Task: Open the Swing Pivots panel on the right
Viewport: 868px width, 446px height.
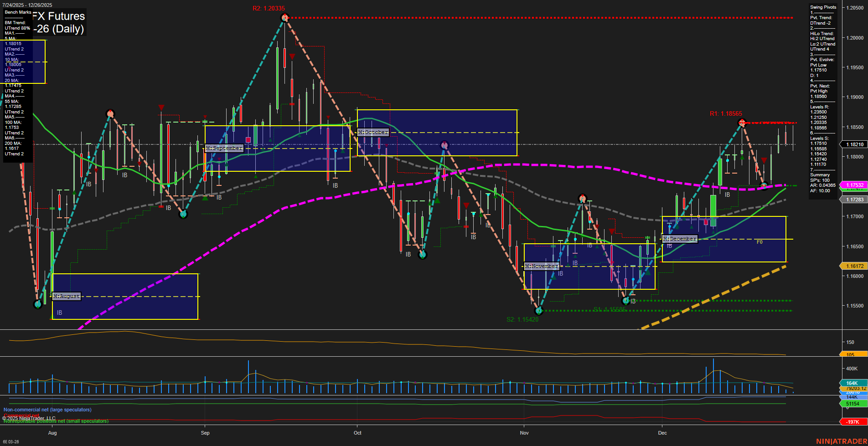Action: point(823,7)
